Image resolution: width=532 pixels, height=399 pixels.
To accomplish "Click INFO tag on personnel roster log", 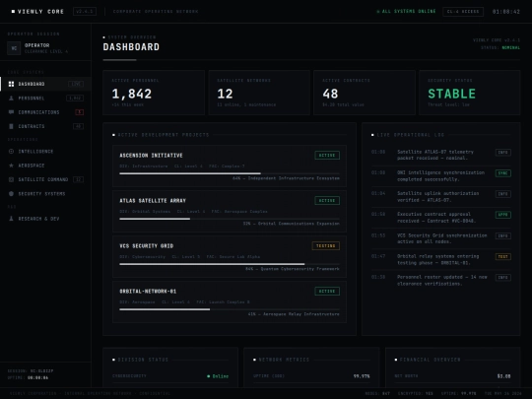I will [x=503, y=278].
